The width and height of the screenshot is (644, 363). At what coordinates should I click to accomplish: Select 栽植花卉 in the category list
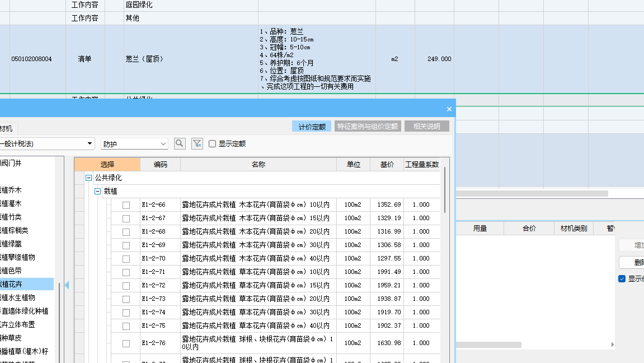[x=27, y=284]
